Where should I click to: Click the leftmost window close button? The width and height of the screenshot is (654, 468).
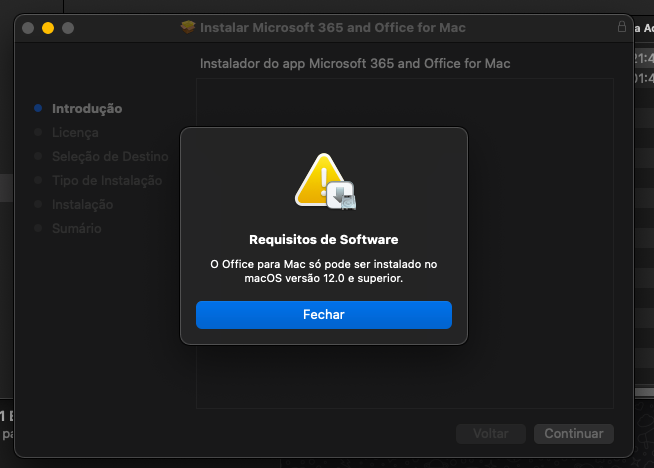pos(27,28)
